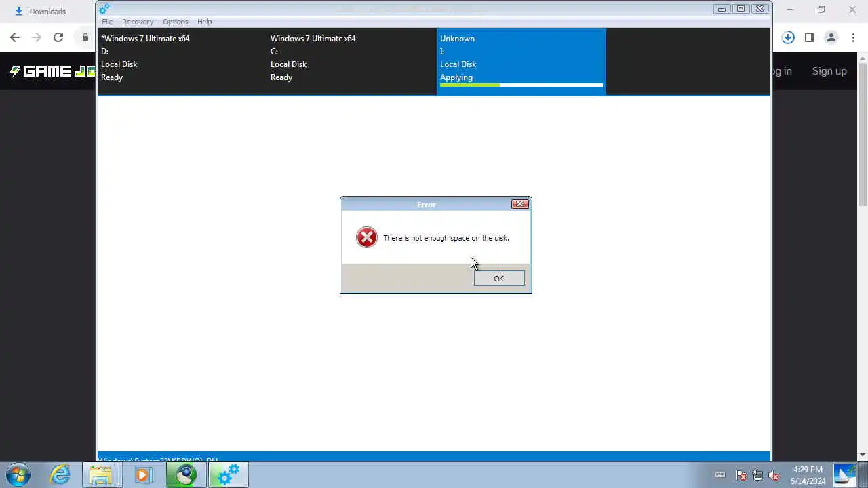Click the muted volume tray icon
Screen dimensions: 868x488
coord(774,475)
